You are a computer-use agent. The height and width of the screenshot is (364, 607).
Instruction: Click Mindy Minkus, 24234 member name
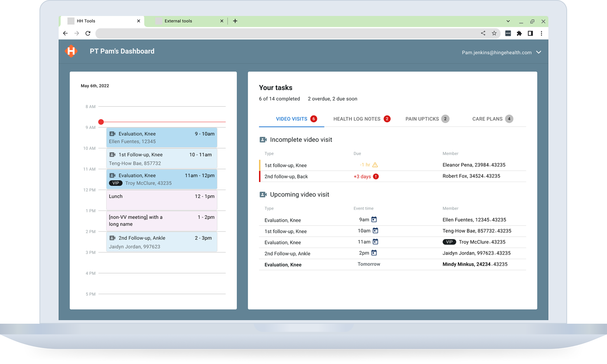pyautogui.click(x=466, y=264)
